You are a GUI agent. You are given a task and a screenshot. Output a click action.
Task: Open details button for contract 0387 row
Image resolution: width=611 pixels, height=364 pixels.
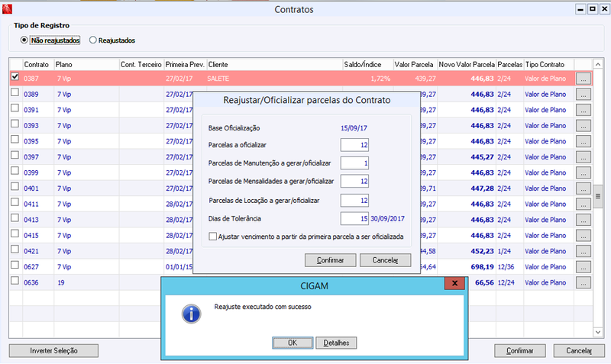(583, 79)
